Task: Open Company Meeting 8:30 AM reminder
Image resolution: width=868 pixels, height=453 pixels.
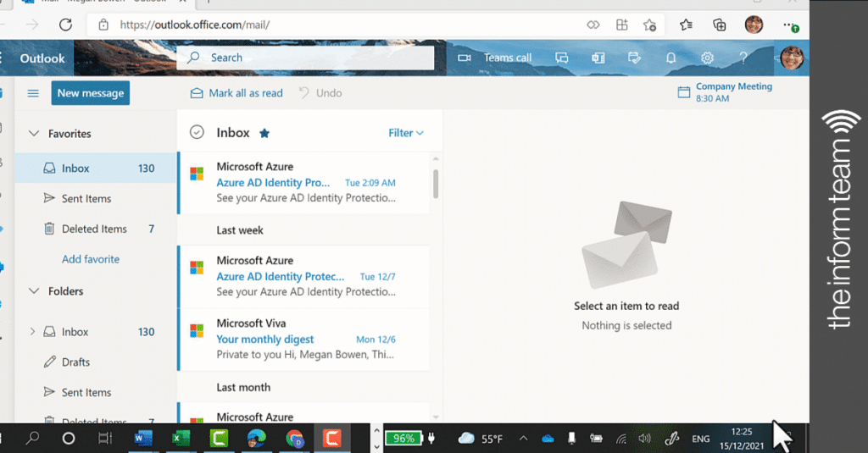Action: click(725, 92)
